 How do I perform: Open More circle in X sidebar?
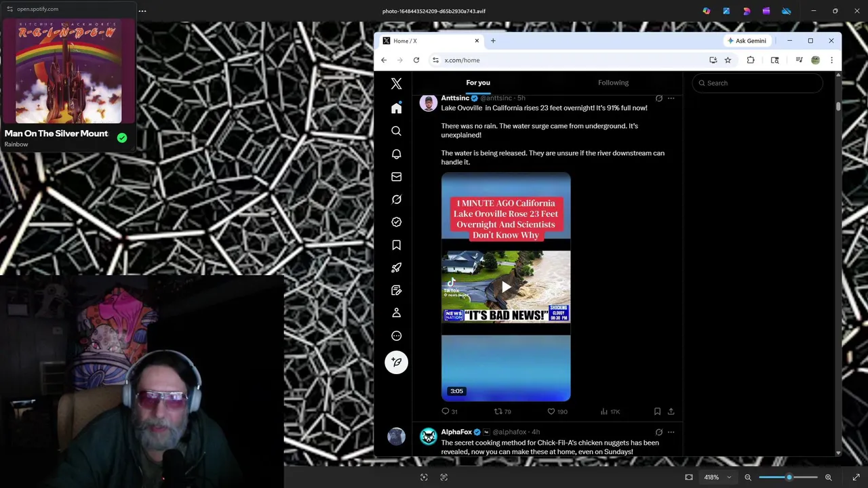pyautogui.click(x=396, y=335)
